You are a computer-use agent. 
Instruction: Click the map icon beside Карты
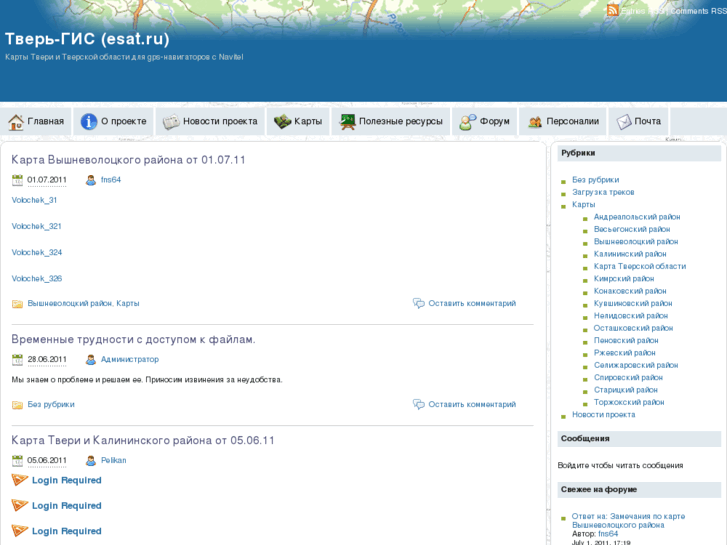(282, 122)
